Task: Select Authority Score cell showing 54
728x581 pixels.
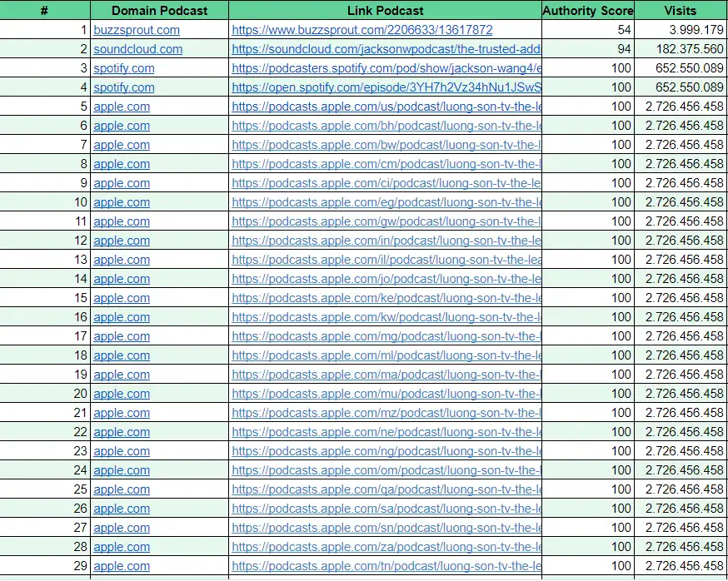Action: [x=588, y=30]
